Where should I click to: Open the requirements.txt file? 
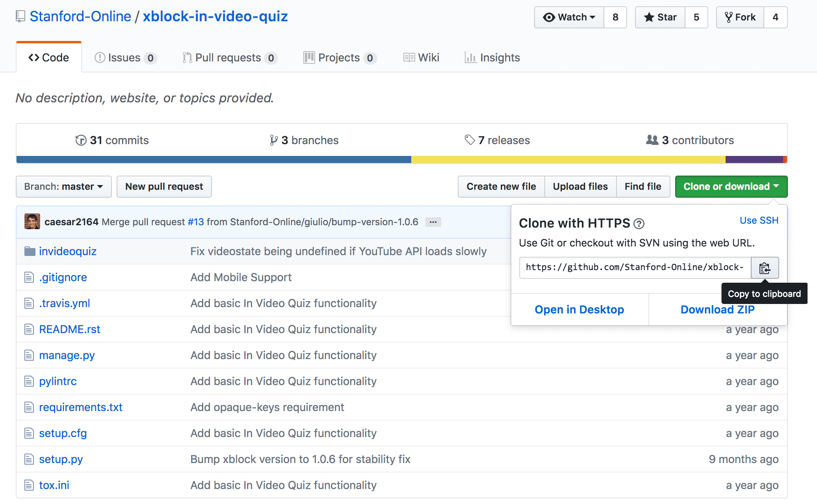coord(81,407)
